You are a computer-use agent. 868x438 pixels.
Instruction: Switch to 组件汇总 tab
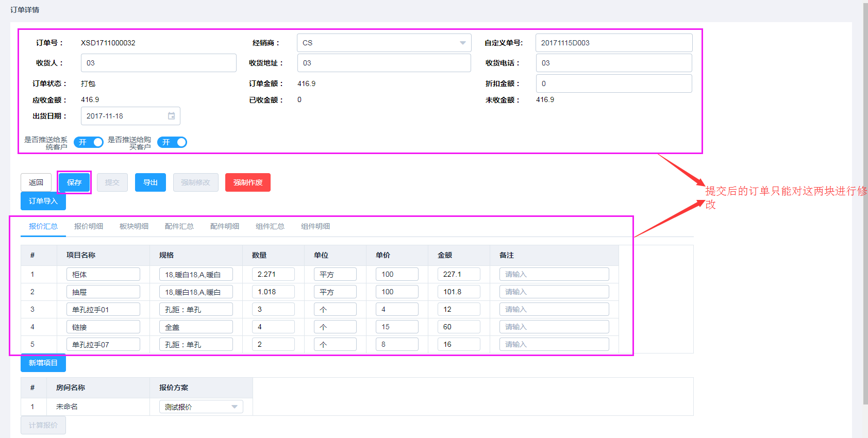click(270, 226)
